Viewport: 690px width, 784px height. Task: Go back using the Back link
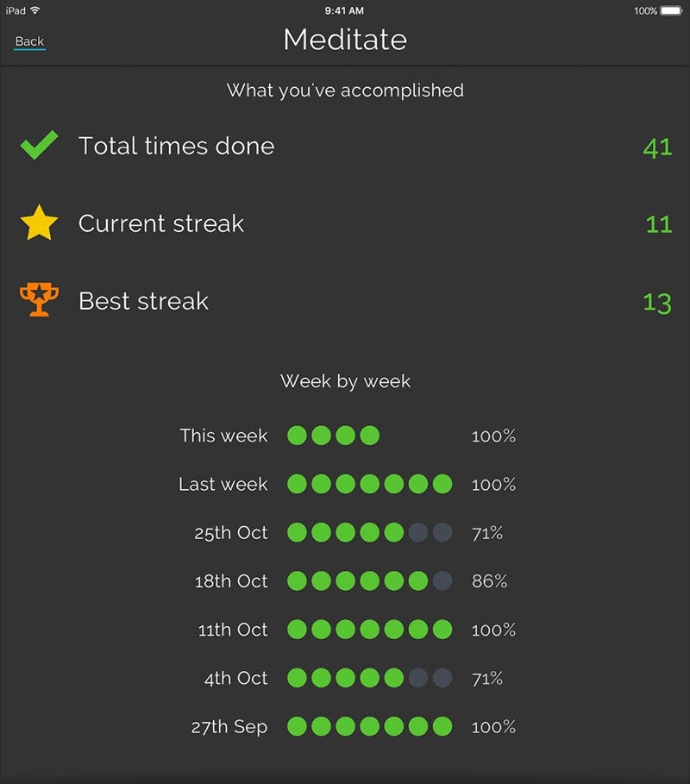[x=29, y=41]
